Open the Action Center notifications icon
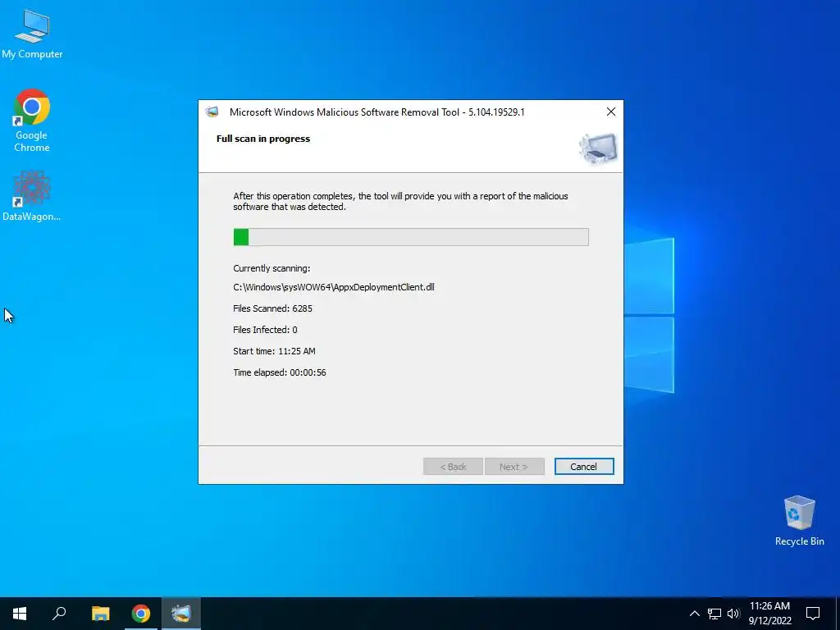 [x=813, y=614]
